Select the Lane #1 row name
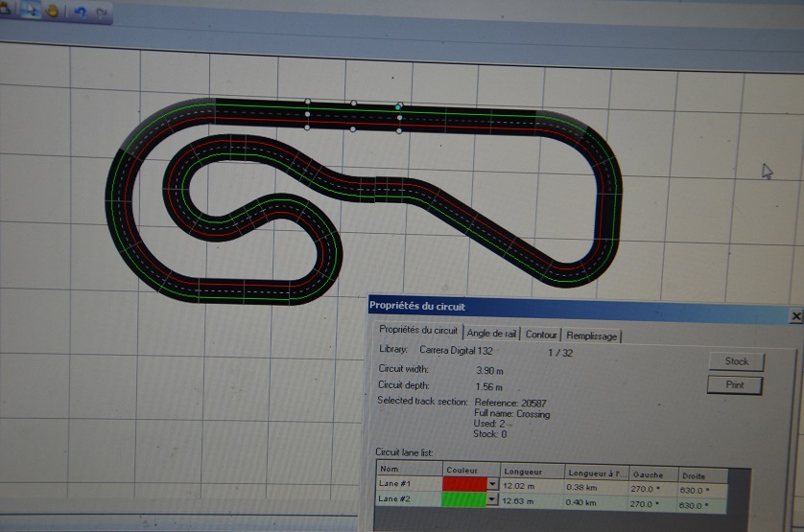The height and width of the screenshot is (532, 804). [395, 483]
